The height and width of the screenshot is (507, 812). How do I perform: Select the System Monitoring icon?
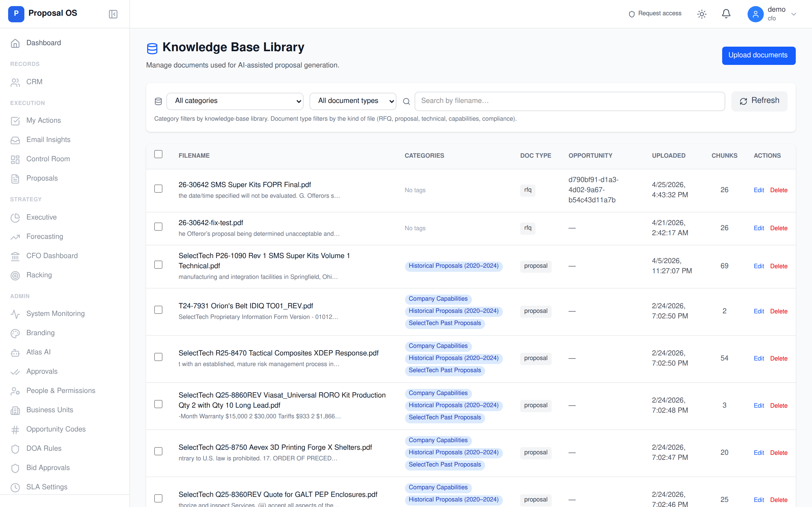(x=15, y=314)
